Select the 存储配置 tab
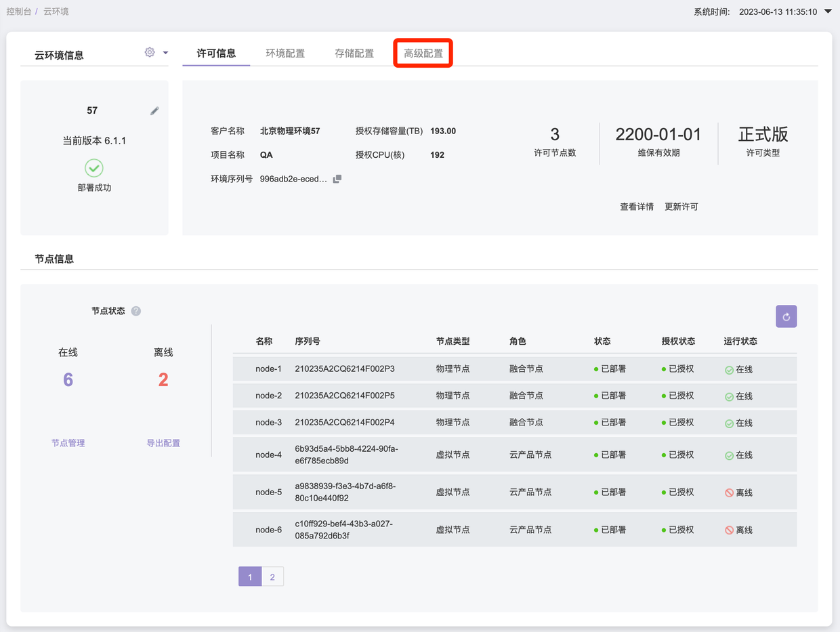 [x=354, y=54]
